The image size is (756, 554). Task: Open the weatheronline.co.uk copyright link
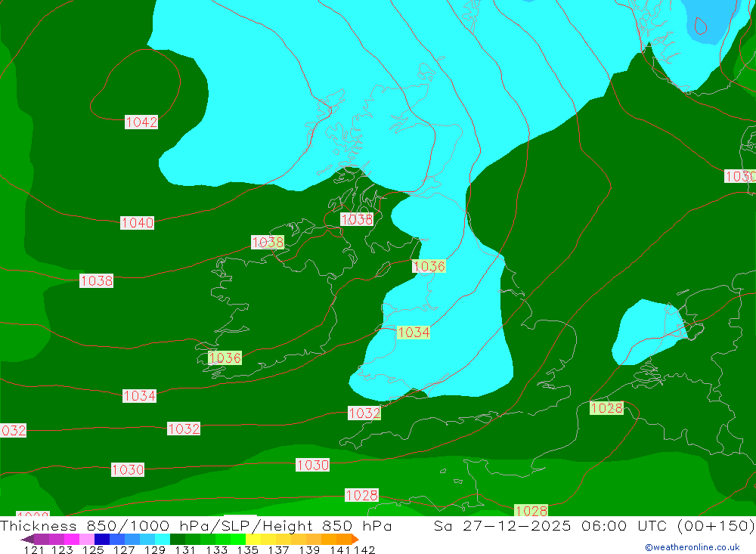[692, 547]
